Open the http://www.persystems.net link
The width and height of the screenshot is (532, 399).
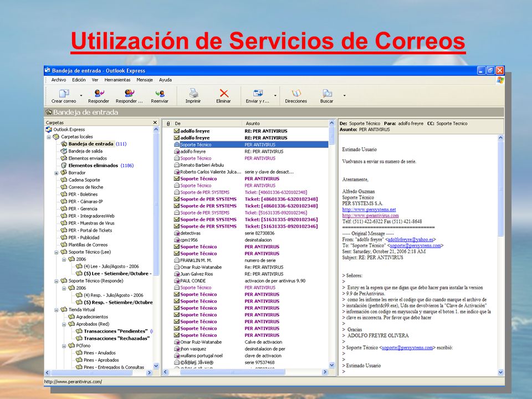(369, 209)
